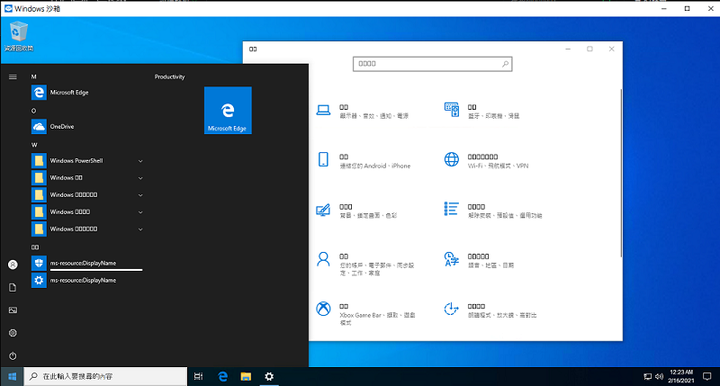Viewport: 720px width, 386px height.
Task: Switch to Settings via taskbar gear
Action: [x=269, y=376]
